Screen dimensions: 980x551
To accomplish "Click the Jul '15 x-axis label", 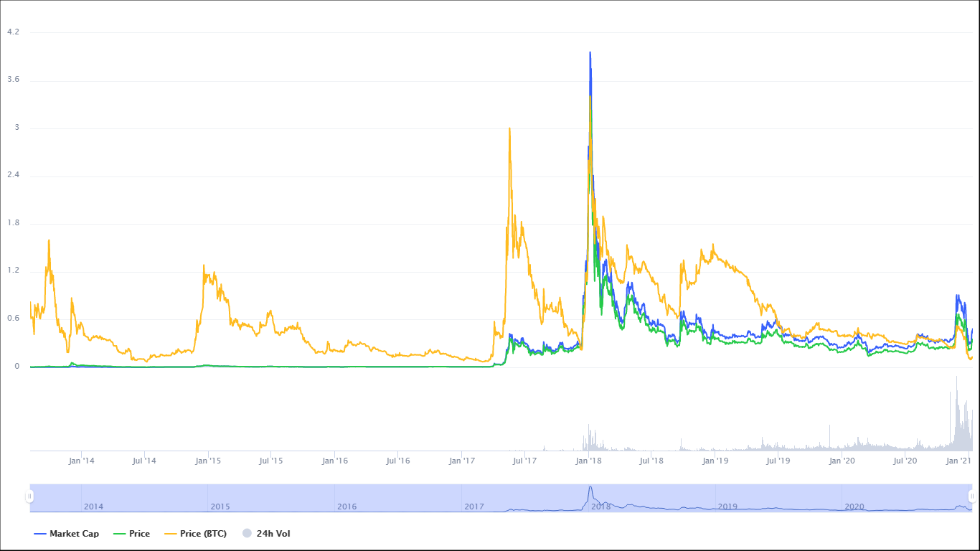I will point(270,461).
